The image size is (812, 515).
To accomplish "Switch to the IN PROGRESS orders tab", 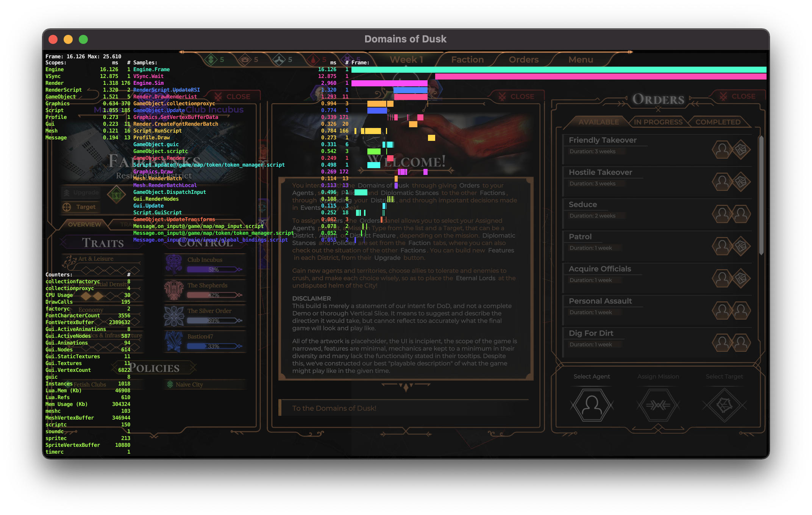I will [x=657, y=122].
